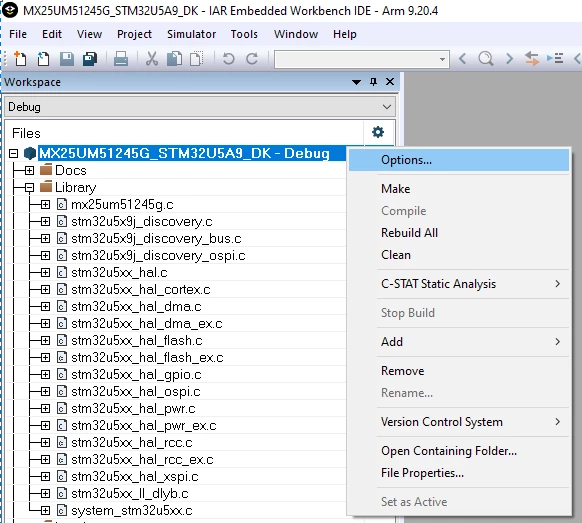Open the workspace gear settings icon
Image resolution: width=582 pixels, height=523 pixels.
pos(378,132)
